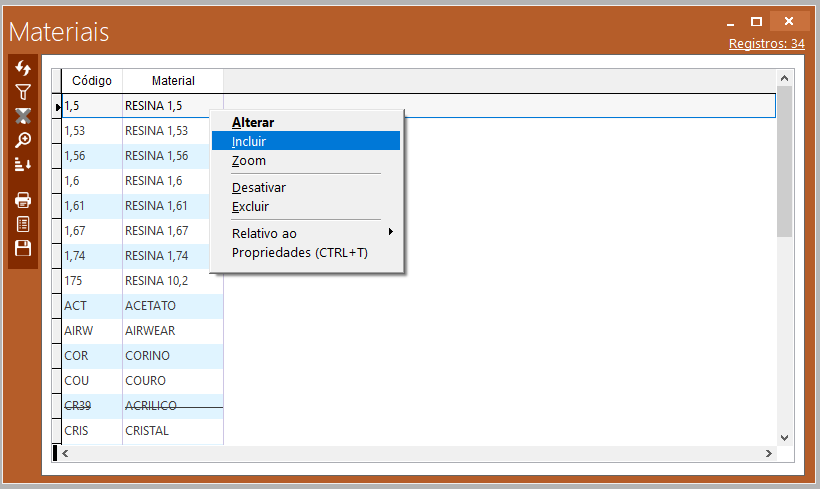Click the printer icon
820x489 pixels.
pos(22,200)
